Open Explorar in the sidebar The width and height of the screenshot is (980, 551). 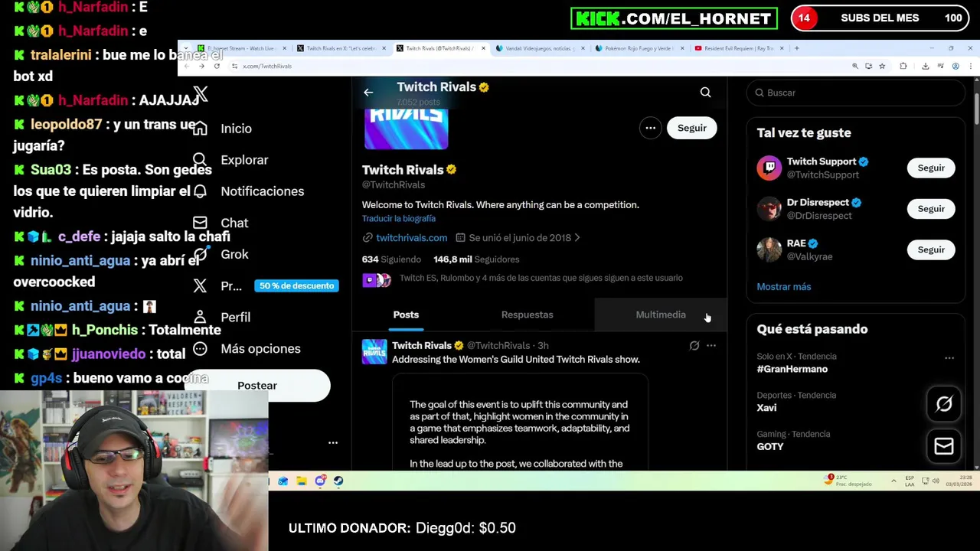230,160
